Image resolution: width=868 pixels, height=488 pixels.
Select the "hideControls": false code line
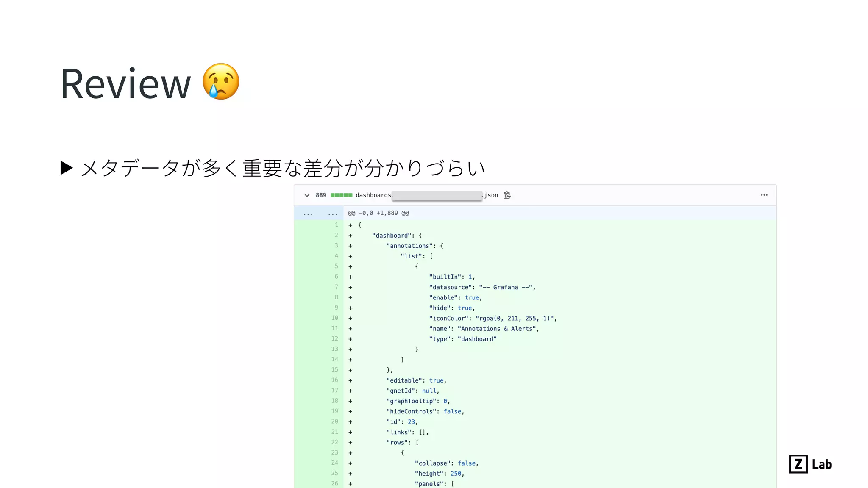(x=425, y=411)
